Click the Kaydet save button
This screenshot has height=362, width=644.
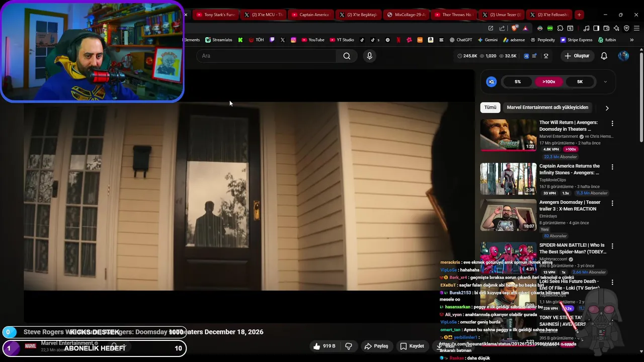coord(412,346)
